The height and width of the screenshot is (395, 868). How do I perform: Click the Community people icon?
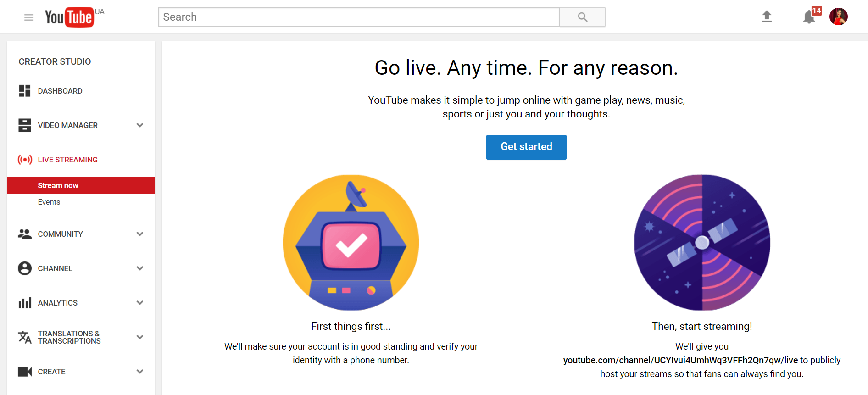click(x=25, y=234)
